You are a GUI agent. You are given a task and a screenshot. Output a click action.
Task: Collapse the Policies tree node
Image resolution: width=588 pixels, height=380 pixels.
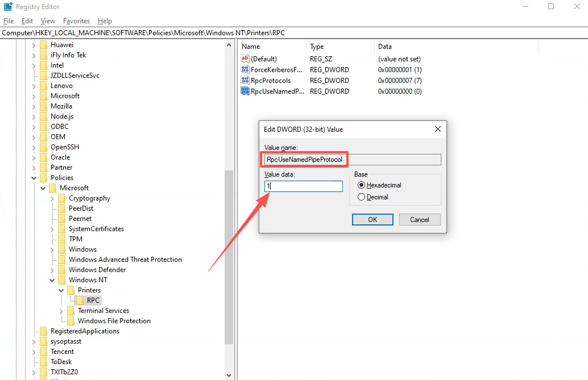[x=34, y=178]
